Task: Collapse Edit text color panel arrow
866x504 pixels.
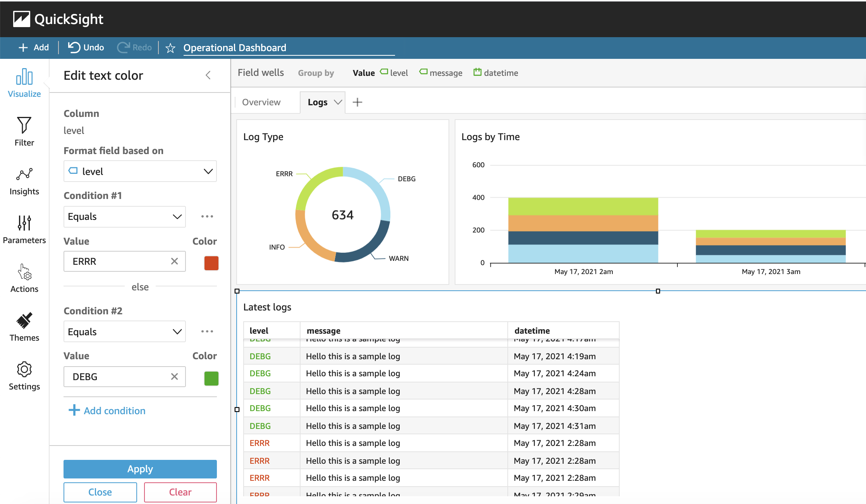Action: tap(208, 75)
